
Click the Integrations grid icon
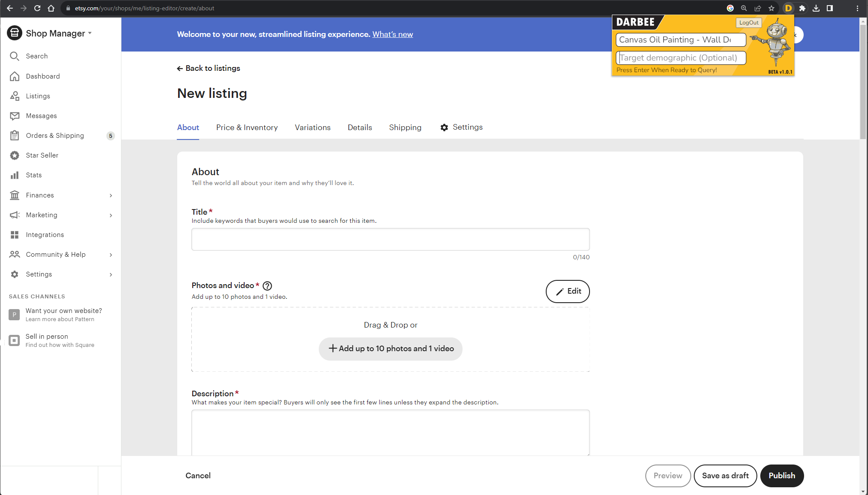click(x=15, y=235)
